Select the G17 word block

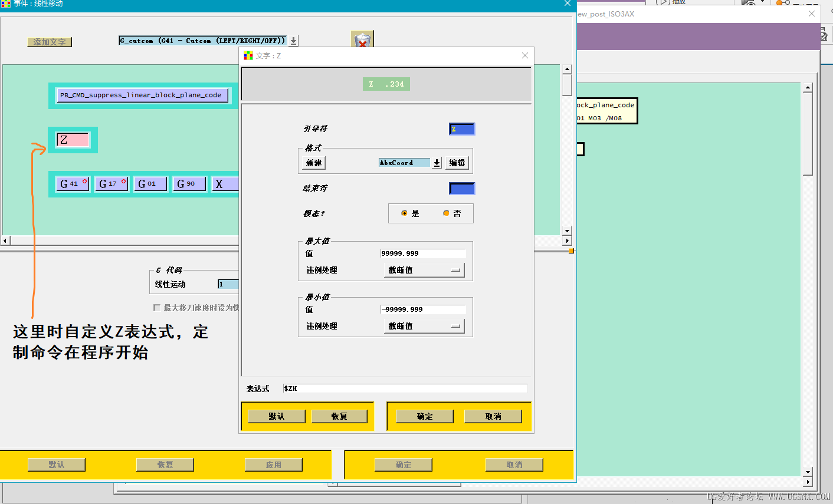(112, 184)
